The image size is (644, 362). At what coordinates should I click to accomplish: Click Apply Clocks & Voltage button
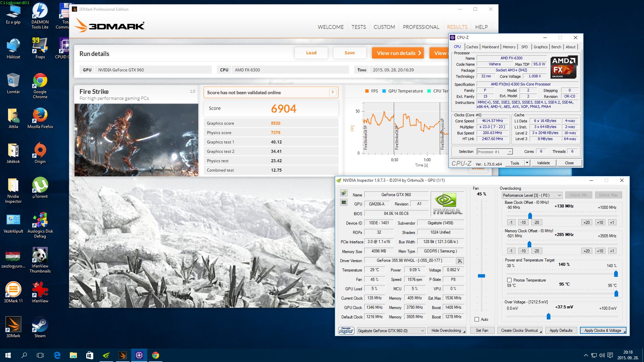coord(603,330)
